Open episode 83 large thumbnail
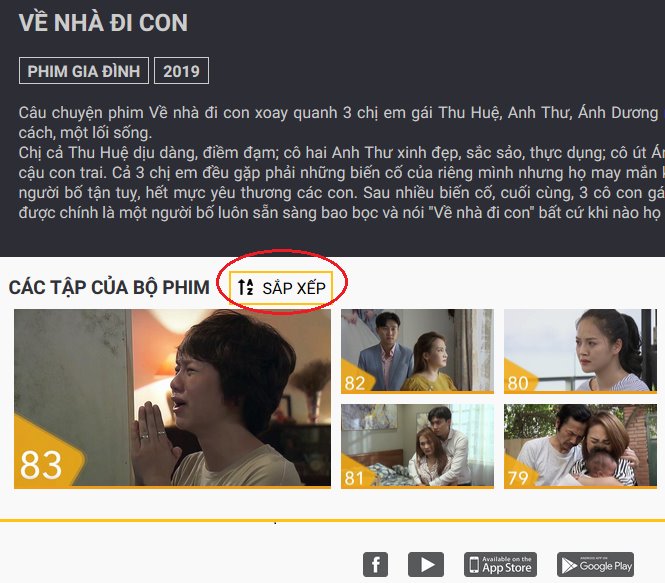Screen dimensions: 665x583 (172, 399)
